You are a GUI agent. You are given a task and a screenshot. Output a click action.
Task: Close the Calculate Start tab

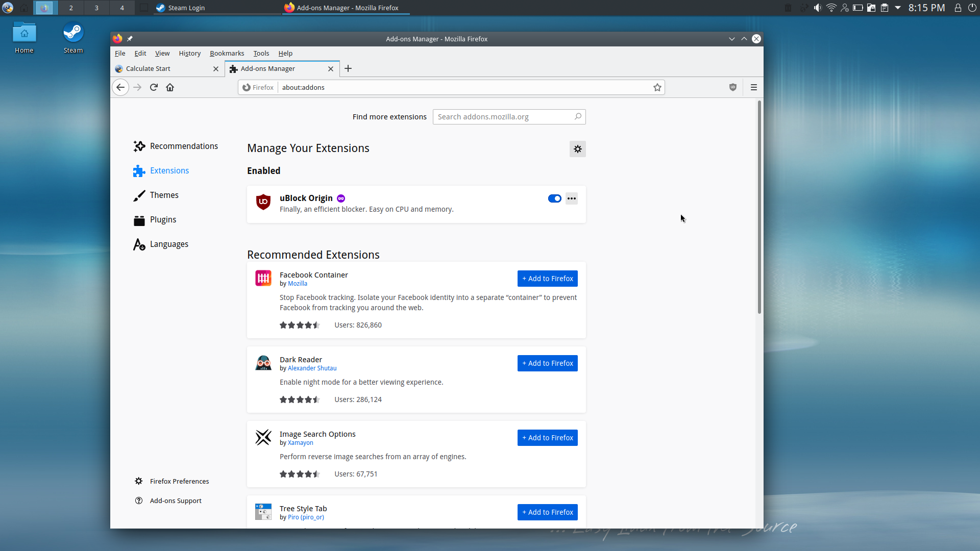[216, 68]
